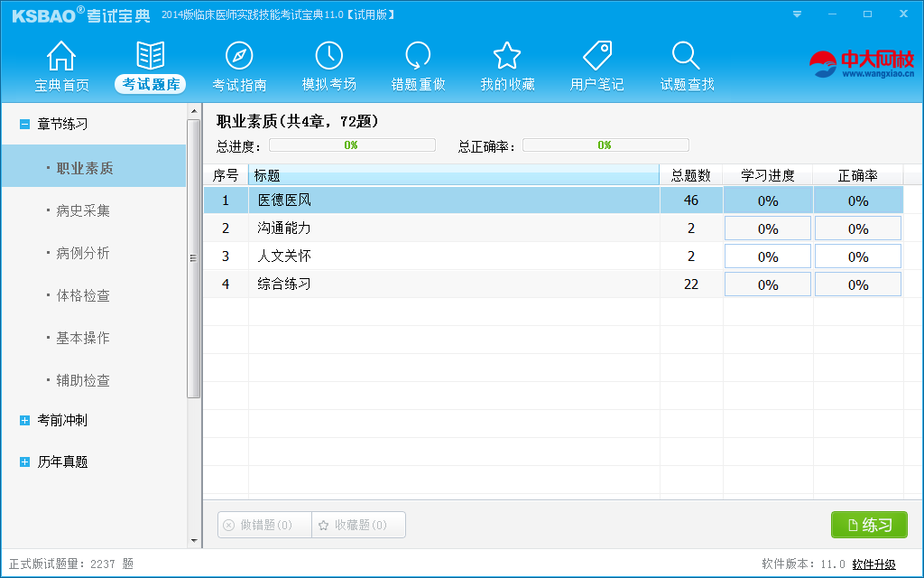Open 错题重做 redo wrong questions

pos(418,63)
